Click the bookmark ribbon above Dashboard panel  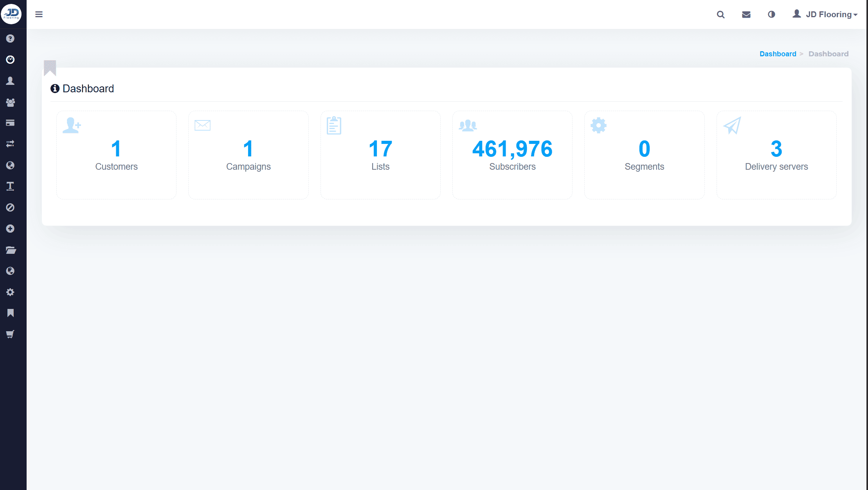coord(50,68)
